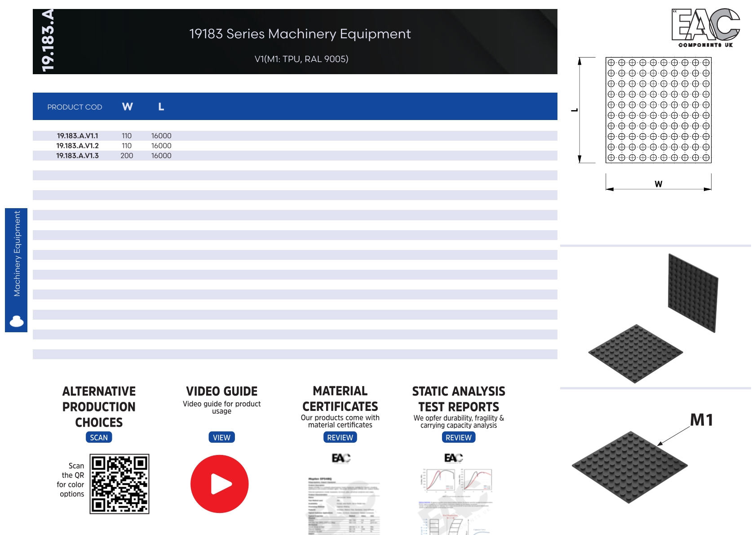The image size is (756, 535).
Task: Click the EAC Components UK logo
Action: coord(706,28)
